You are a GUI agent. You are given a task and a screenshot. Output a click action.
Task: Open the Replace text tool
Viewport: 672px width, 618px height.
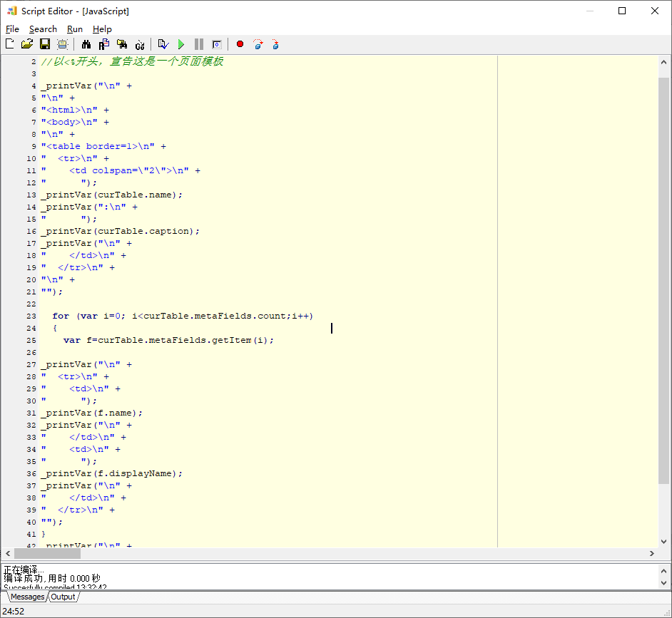click(x=104, y=44)
